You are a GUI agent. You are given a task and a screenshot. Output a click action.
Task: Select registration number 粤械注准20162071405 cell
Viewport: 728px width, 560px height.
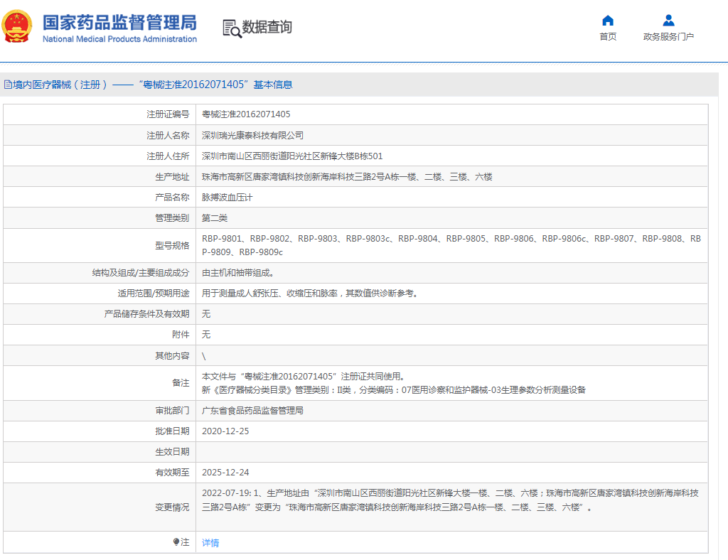[451, 114]
